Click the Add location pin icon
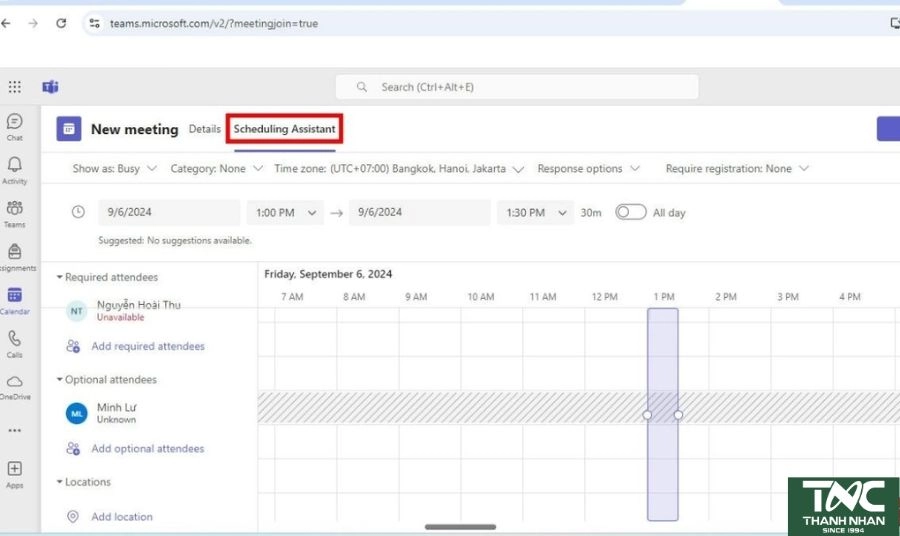The image size is (900, 536). coord(73,516)
